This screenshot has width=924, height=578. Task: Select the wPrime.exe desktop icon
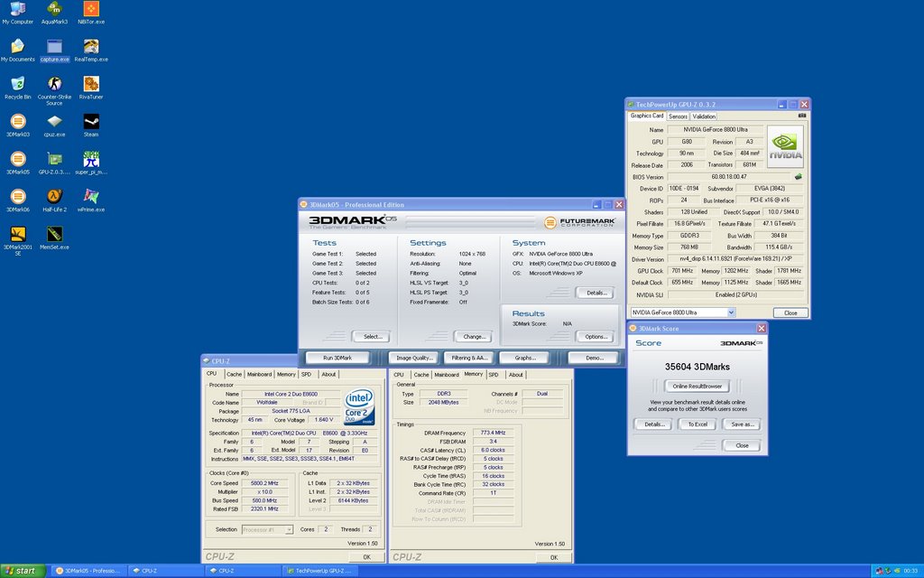point(91,200)
